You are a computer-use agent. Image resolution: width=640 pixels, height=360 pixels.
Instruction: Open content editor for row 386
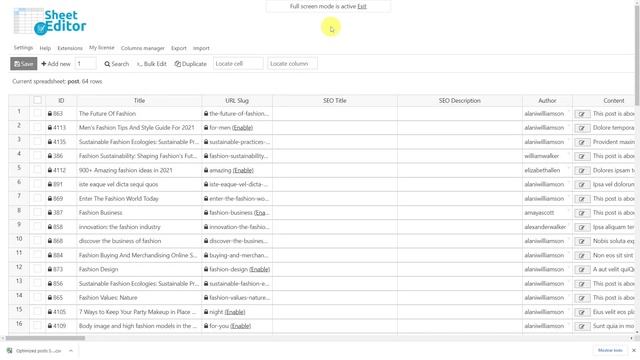coord(582,156)
